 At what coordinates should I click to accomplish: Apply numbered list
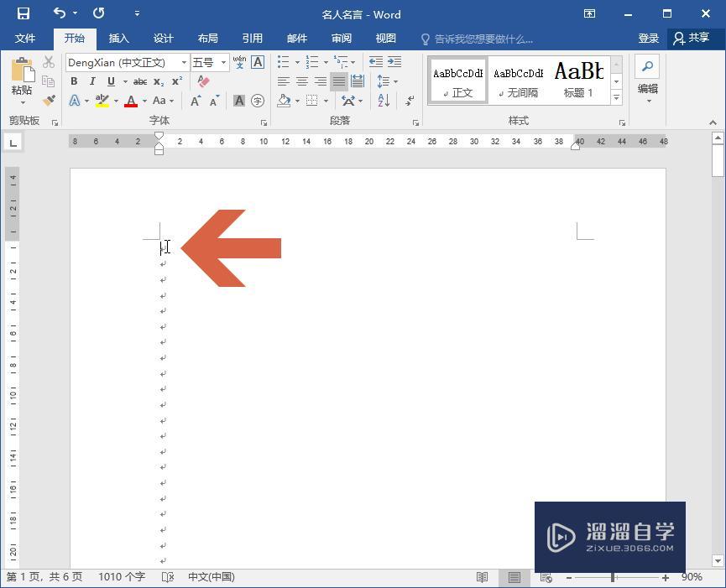312,61
